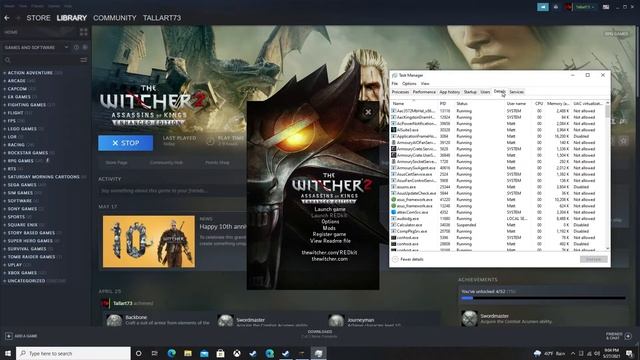The image size is (640, 360).
Task: Open Xbox app from the taskbar
Action: click(x=237, y=353)
